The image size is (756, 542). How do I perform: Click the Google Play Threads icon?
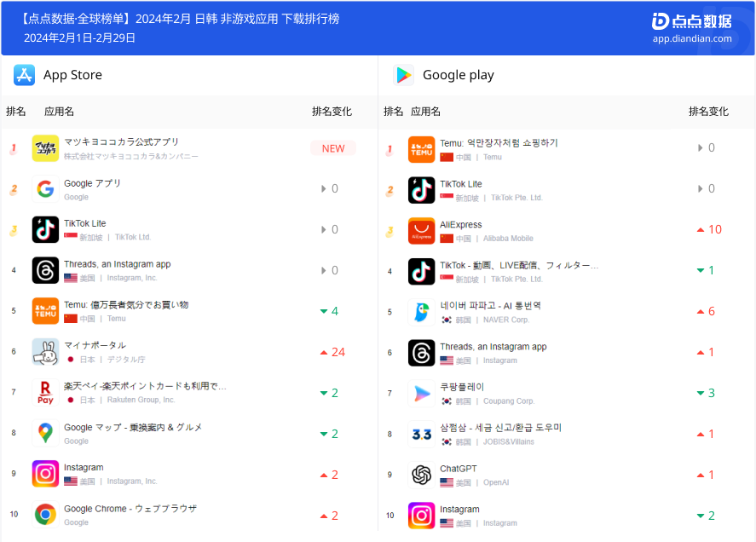tap(421, 353)
